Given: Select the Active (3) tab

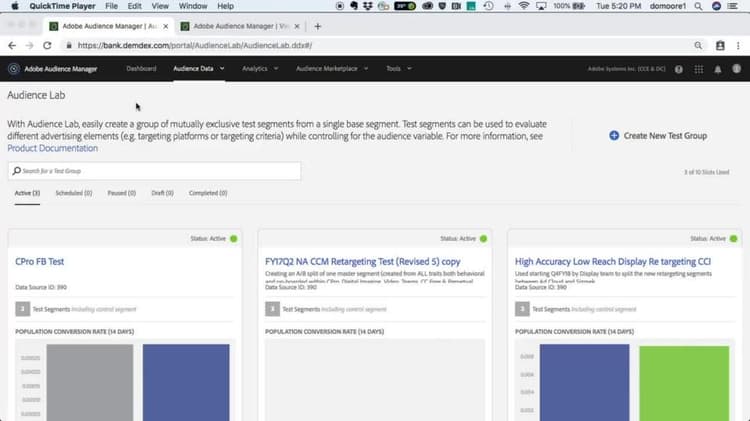Looking at the screenshot, I should pyautogui.click(x=27, y=193).
